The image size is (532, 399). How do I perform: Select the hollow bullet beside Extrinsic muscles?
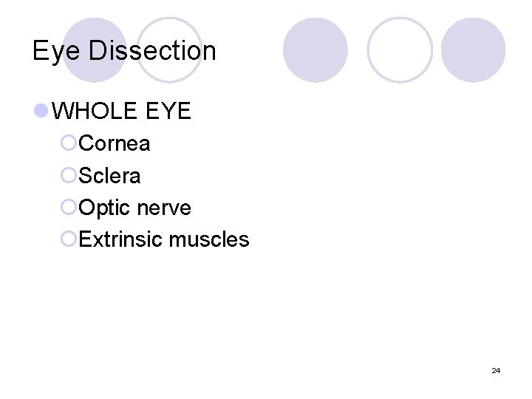(x=69, y=239)
